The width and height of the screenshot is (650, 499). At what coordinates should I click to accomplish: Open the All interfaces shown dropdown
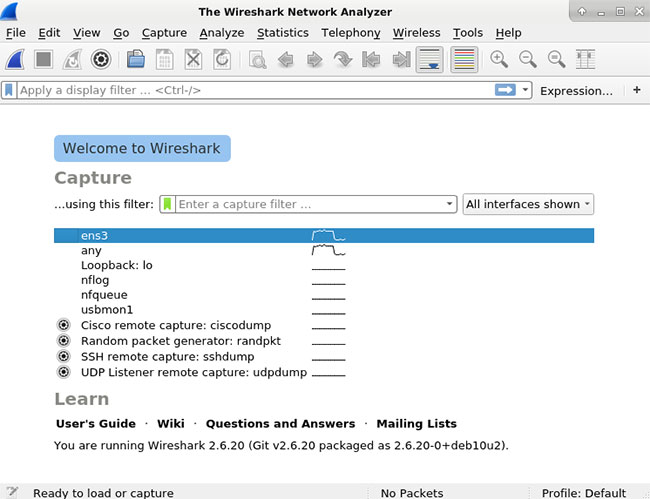click(528, 204)
